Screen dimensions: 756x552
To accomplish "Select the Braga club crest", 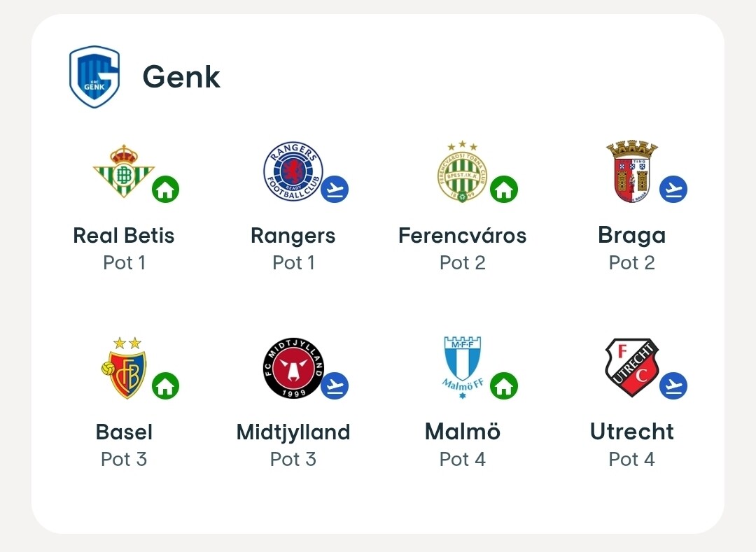I will tap(631, 171).
